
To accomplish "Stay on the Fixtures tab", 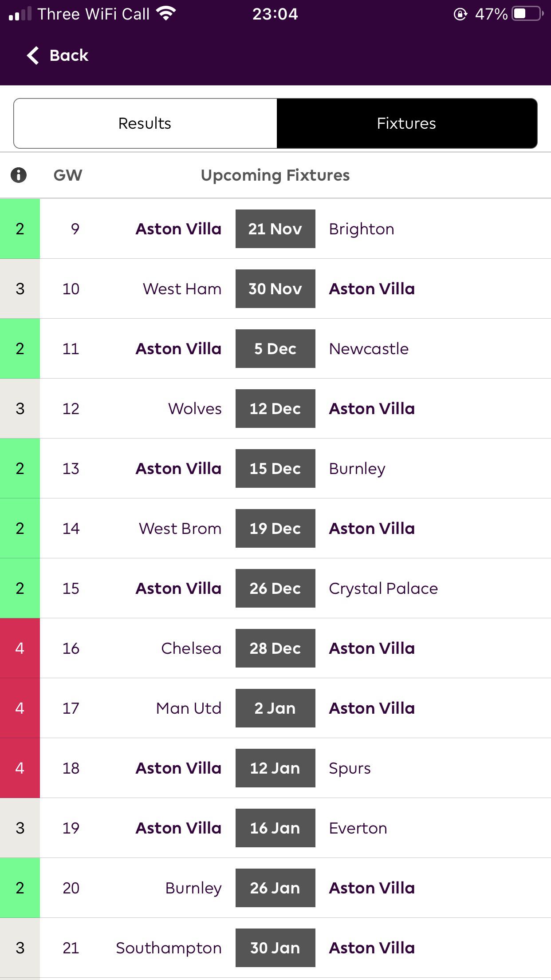I will (406, 123).
